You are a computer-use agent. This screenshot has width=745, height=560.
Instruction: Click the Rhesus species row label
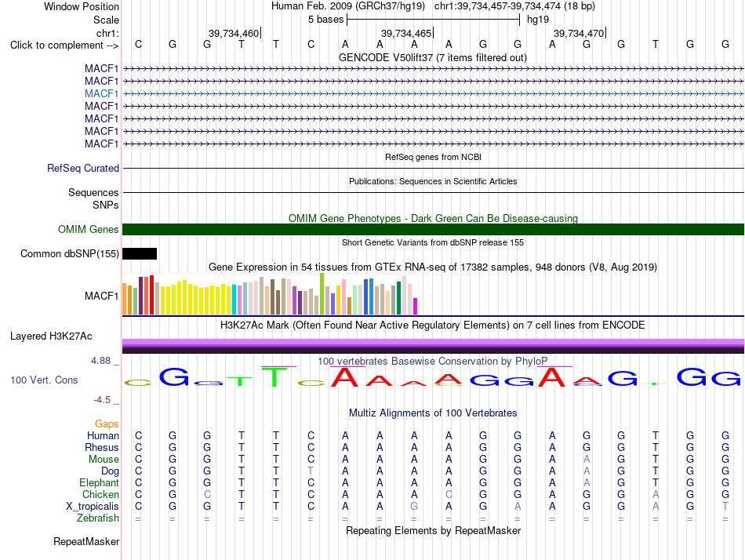[x=102, y=447]
